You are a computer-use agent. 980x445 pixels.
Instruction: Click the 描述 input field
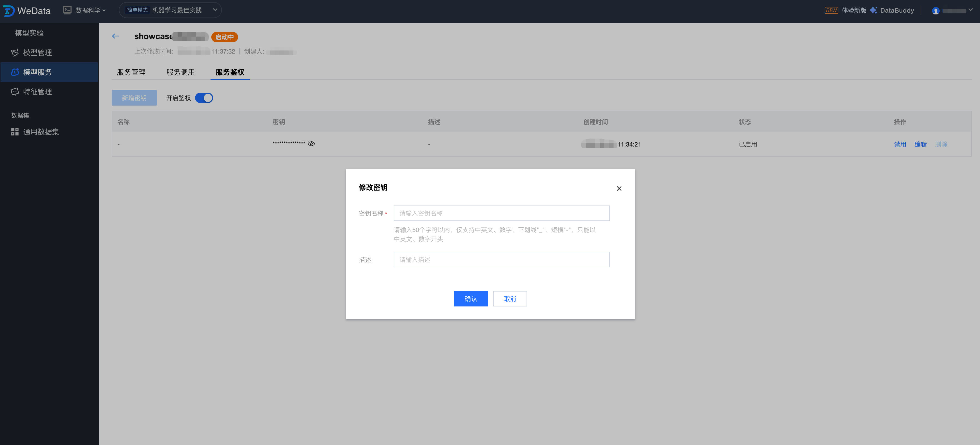tap(501, 260)
